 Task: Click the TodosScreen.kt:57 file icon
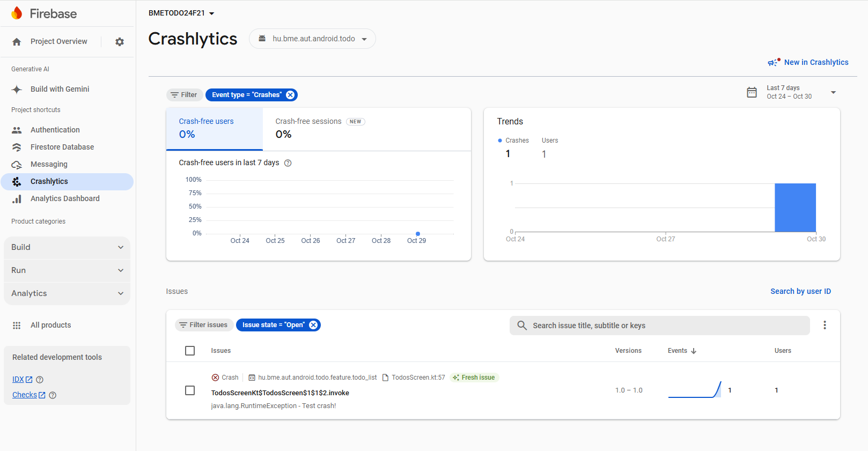(385, 378)
